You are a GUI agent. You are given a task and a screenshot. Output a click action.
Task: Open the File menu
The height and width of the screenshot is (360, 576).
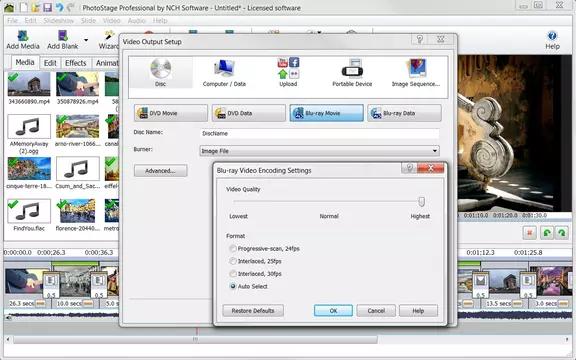click(x=12, y=21)
